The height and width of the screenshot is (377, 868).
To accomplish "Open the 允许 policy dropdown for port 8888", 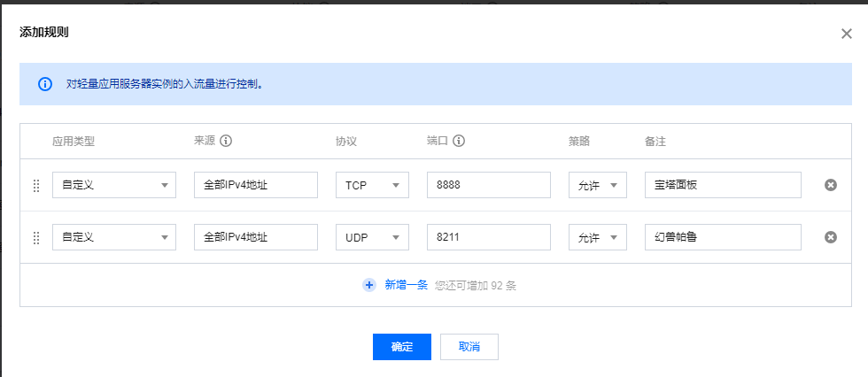I will [598, 185].
